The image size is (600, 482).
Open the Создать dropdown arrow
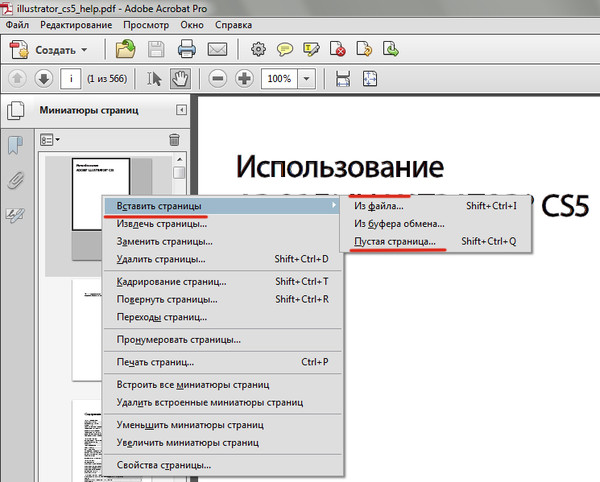point(84,50)
